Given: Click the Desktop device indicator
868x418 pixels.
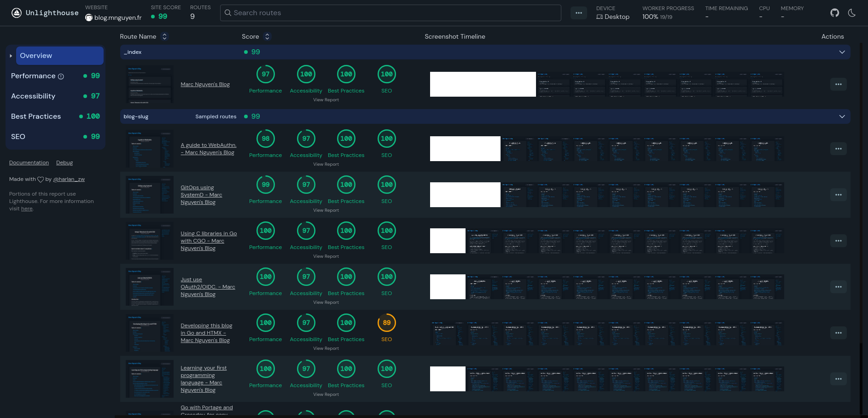Looking at the screenshot, I should click(613, 17).
